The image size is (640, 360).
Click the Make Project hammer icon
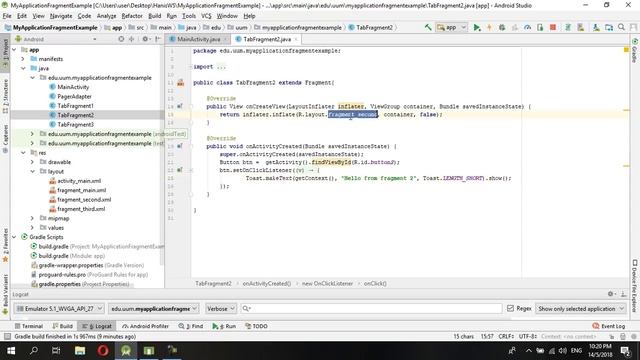click(428, 27)
